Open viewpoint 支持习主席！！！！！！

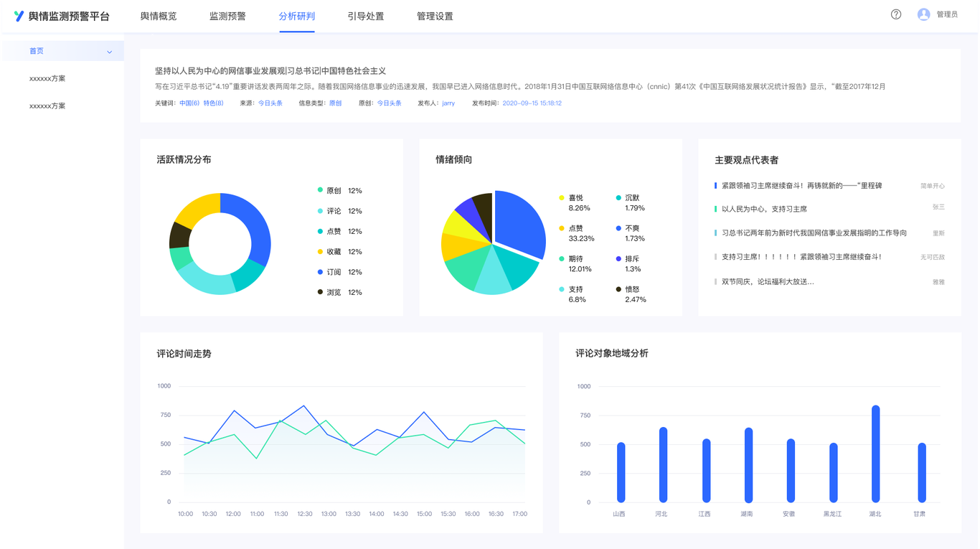pyautogui.click(x=801, y=257)
